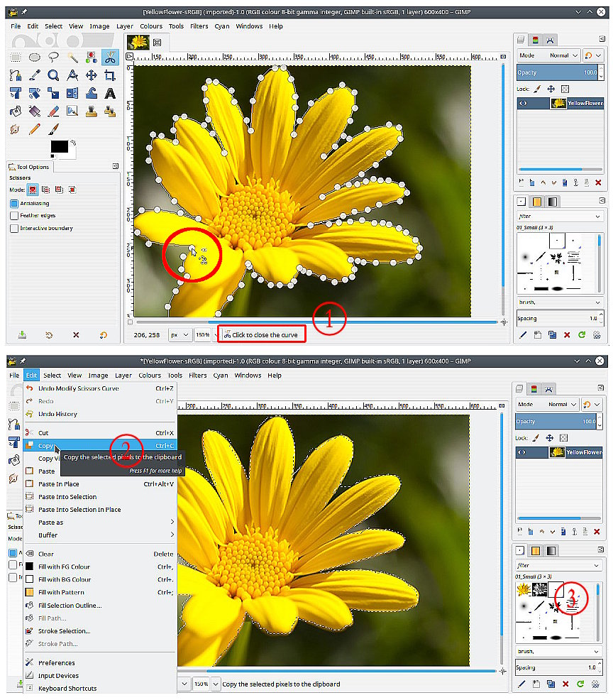Click Stroke Selection... in Edit menu

coord(64,631)
